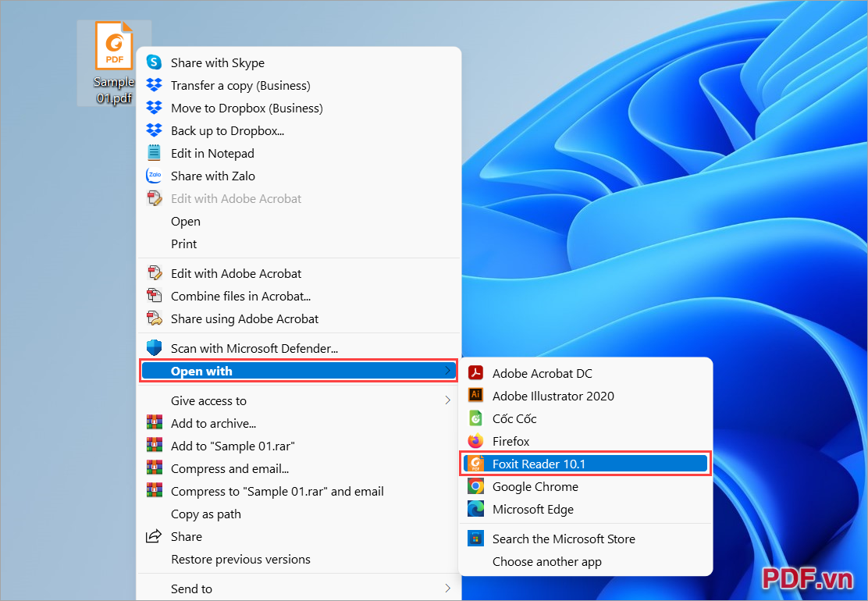
Task: Click the Firefox icon in submenu
Action: coord(475,441)
